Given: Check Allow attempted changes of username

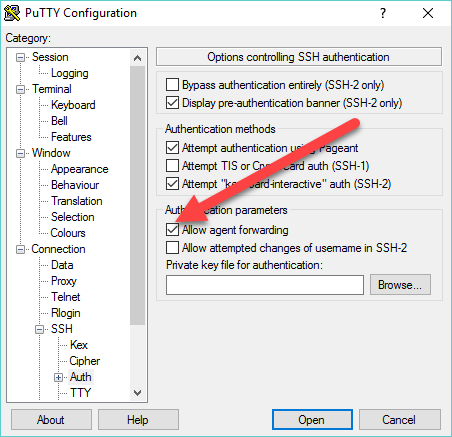Looking at the screenshot, I should coord(172,248).
